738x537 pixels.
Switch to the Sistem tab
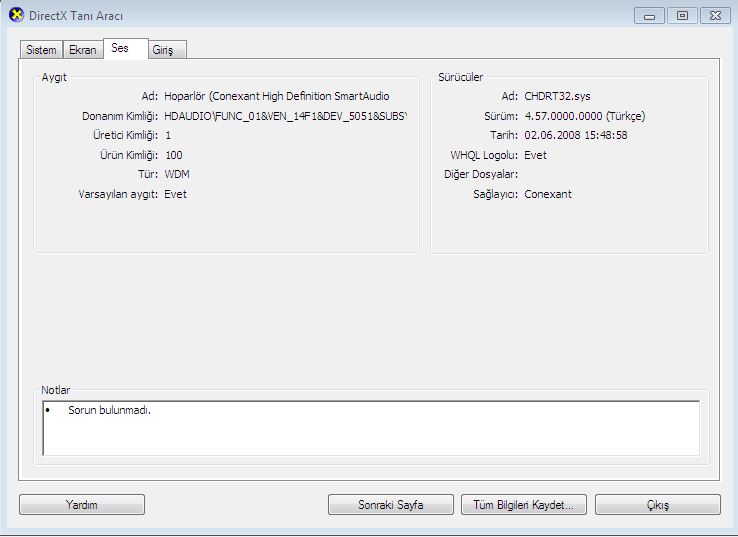(41, 49)
